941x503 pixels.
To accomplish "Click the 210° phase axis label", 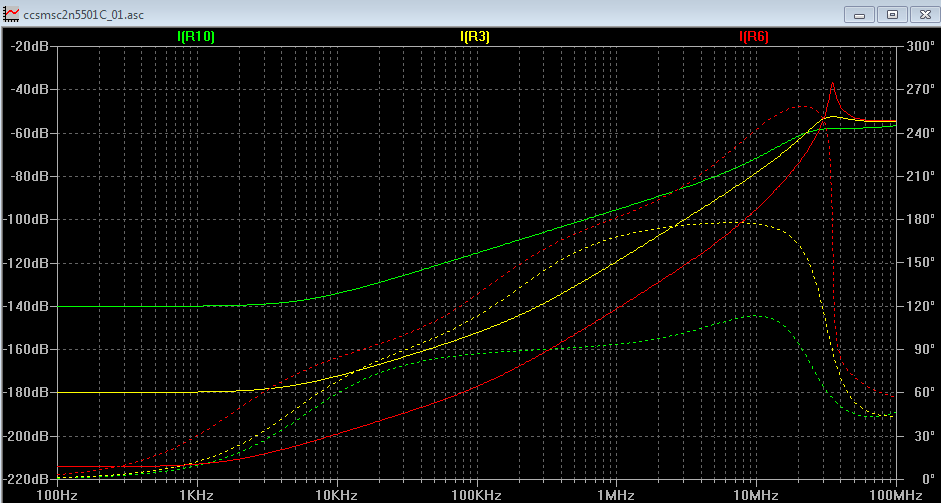I will coord(920,176).
